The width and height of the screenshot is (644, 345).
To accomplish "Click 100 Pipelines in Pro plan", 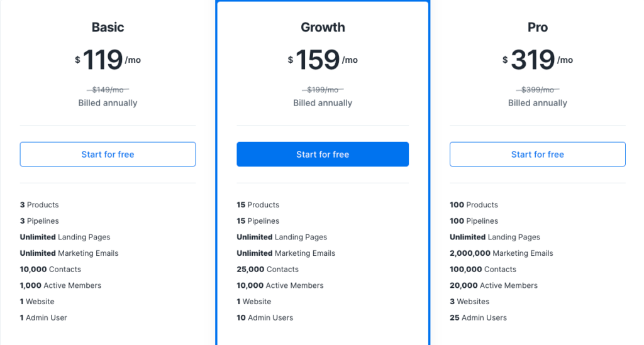I will [x=474, y=221].
